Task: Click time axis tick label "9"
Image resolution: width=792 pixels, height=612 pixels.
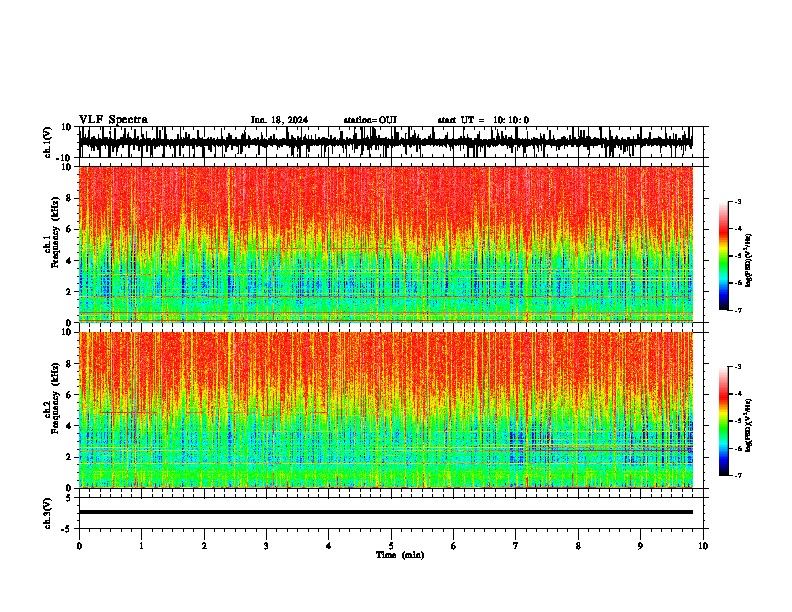Action: (x=640, y=546)
